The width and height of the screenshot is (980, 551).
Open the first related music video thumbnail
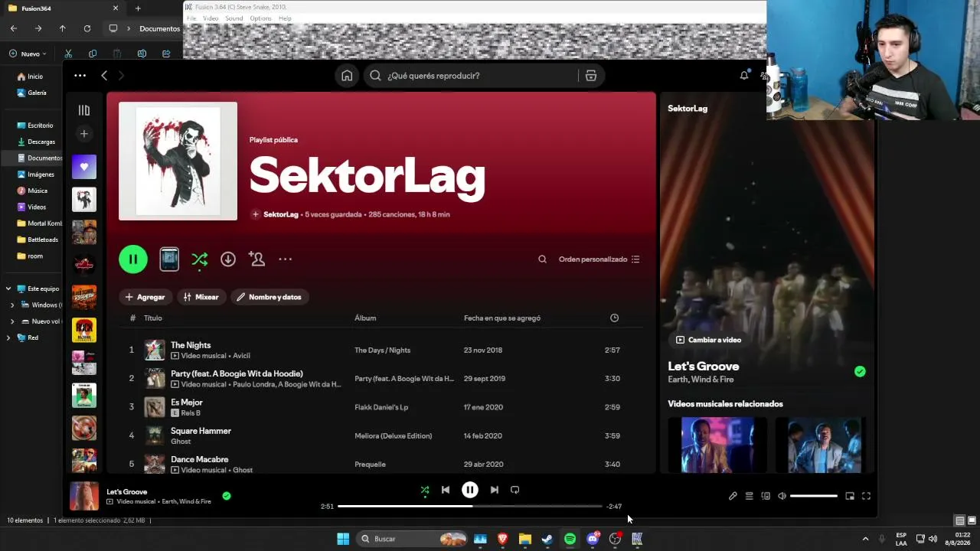pos(717,445)
